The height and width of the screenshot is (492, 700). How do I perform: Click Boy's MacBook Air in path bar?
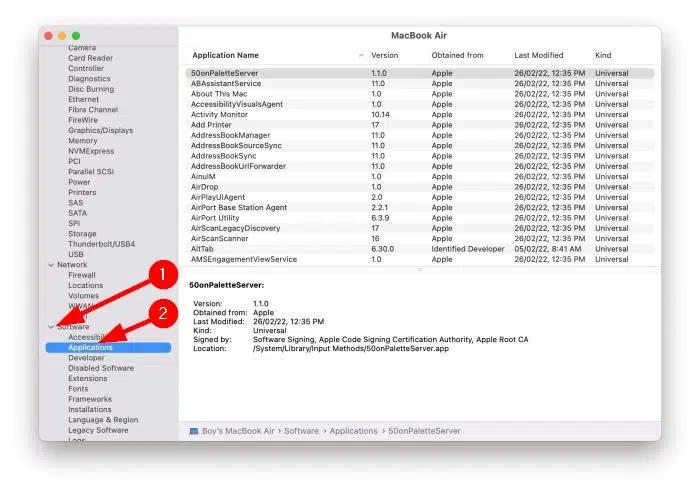[x=238, y=431]
